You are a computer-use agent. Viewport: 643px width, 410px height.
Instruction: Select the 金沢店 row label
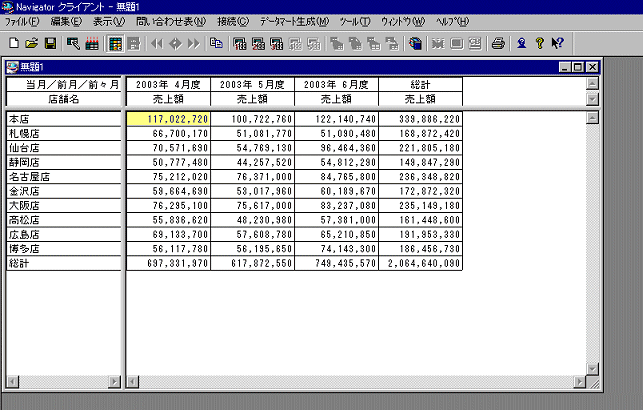[x=64, y=191]
